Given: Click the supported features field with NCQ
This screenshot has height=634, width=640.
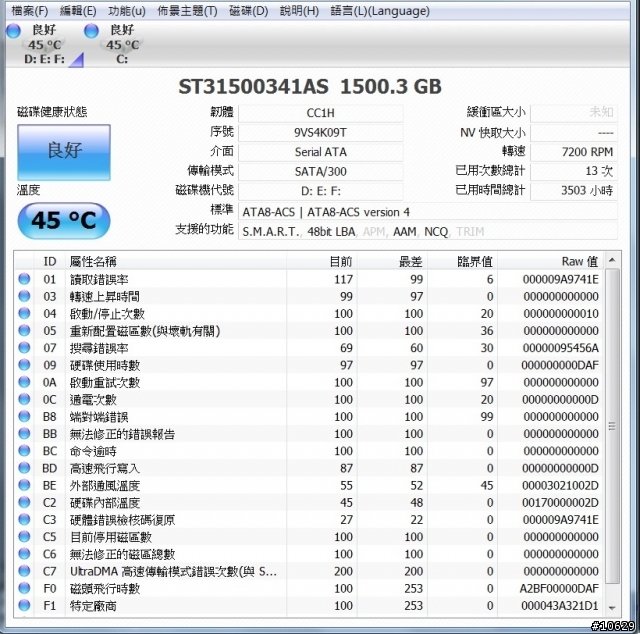Looking at the screenshot, I should (427, 231).
